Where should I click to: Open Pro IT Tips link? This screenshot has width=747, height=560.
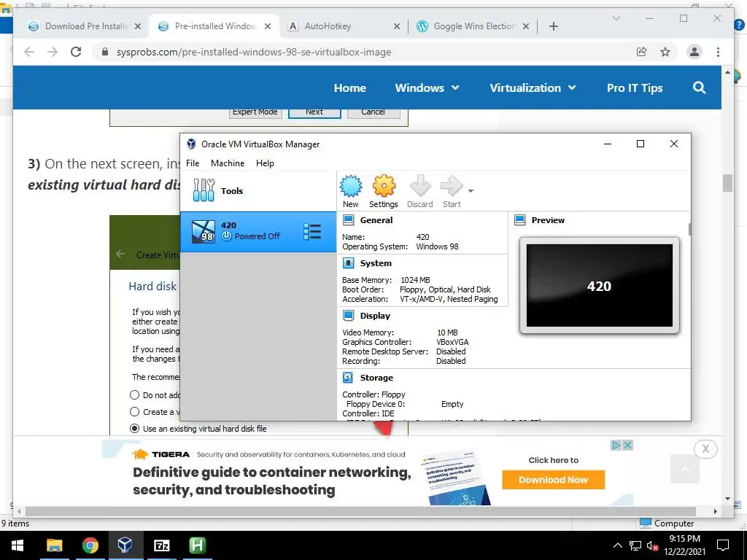635,88
